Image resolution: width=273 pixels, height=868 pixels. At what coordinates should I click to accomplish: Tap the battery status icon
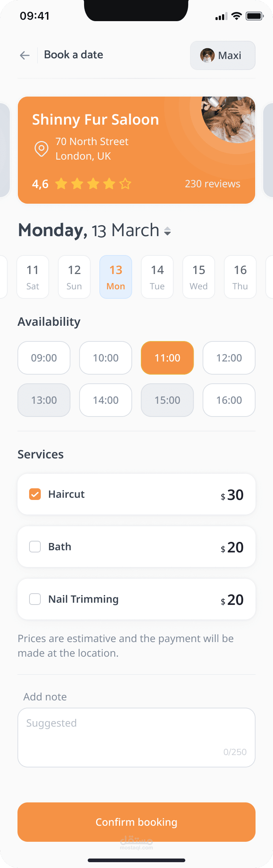click(255, 16)
